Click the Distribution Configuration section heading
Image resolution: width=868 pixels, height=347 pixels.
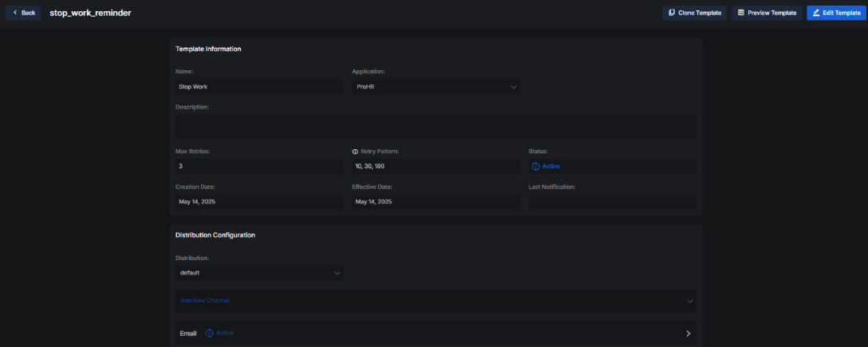coord(215,235)
